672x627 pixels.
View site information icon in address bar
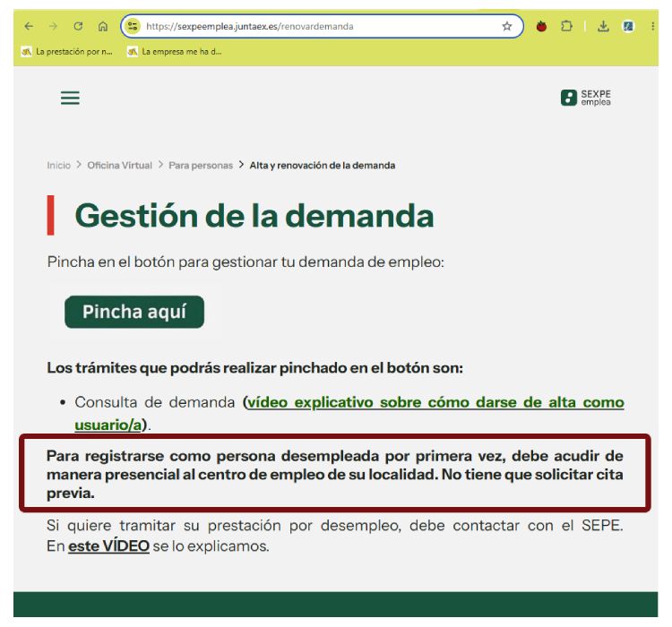pos(133,26)
